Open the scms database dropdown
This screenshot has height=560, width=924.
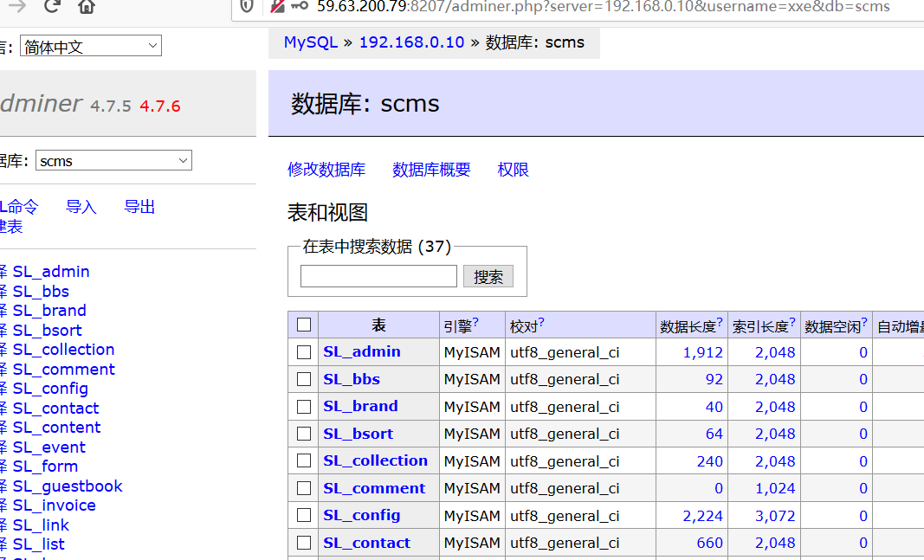pos(113,161)
